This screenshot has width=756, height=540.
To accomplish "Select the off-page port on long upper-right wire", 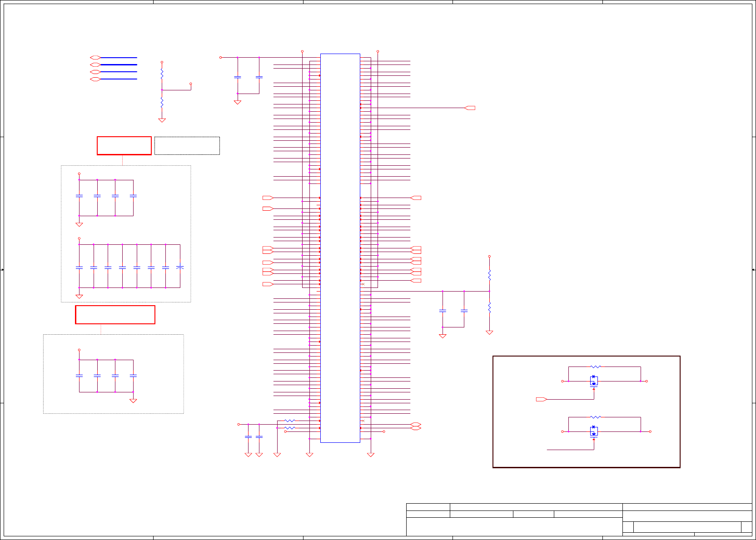I will pos(470,108).
